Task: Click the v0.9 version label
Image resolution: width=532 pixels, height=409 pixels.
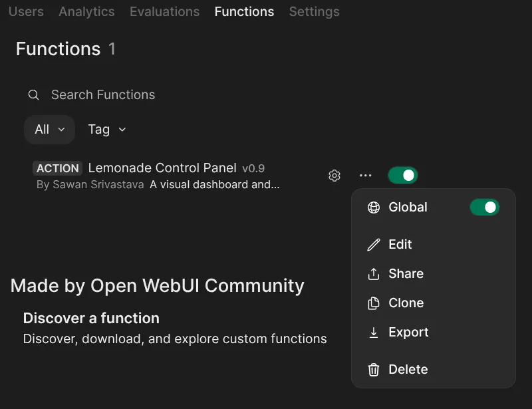Action: point(253,168)
